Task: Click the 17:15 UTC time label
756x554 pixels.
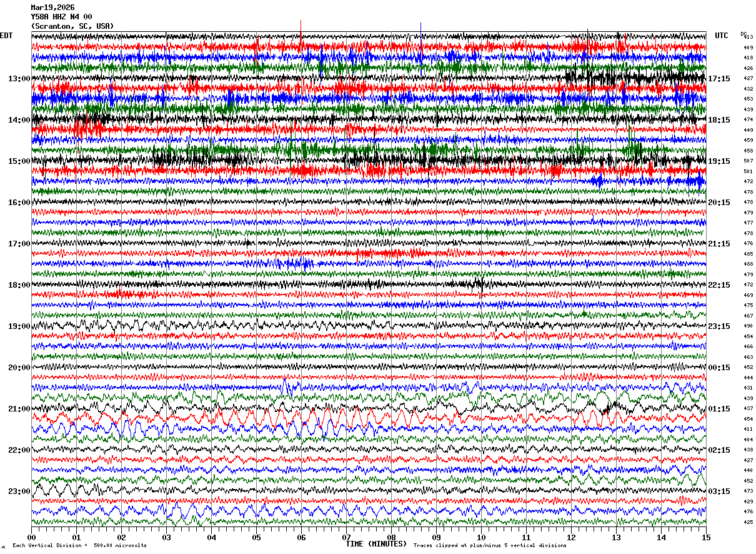Action: click(x=719, y=79)
